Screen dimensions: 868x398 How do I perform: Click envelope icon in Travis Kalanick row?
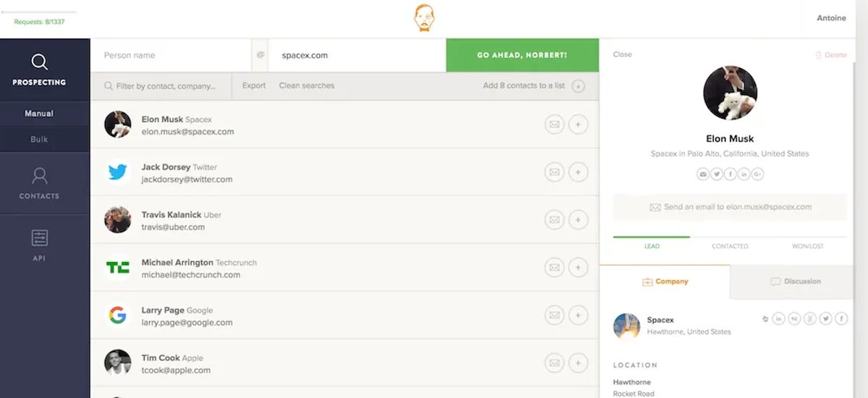pyautogui.click(x=554, y=220)
